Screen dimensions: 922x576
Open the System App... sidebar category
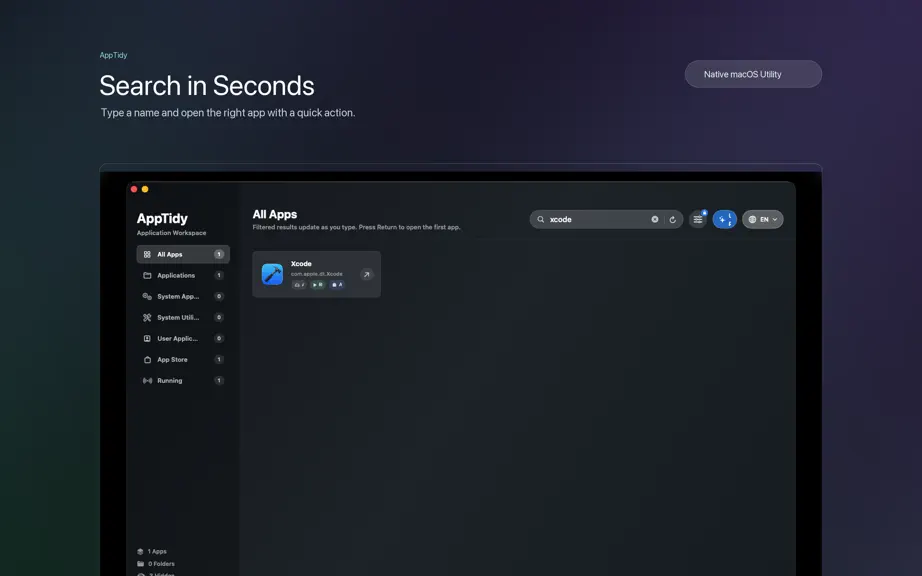(x=183, y=297)
